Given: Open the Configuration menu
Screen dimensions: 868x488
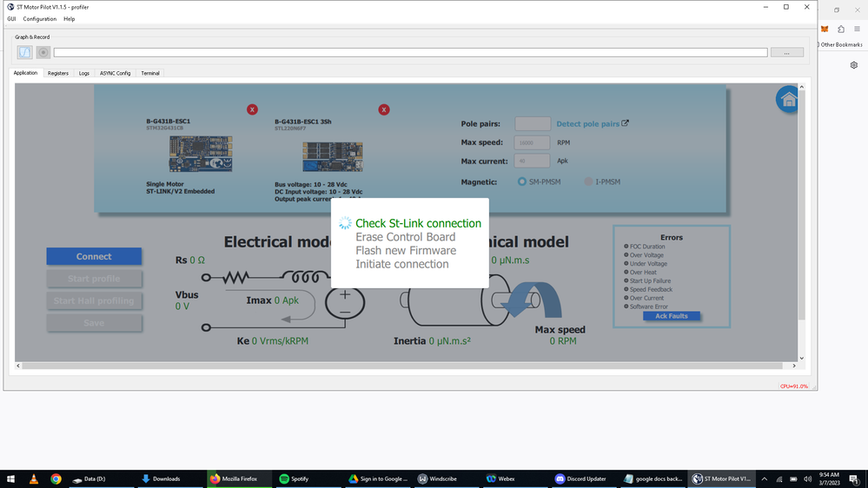Looking at the screenshot, I should pos(40,19).
